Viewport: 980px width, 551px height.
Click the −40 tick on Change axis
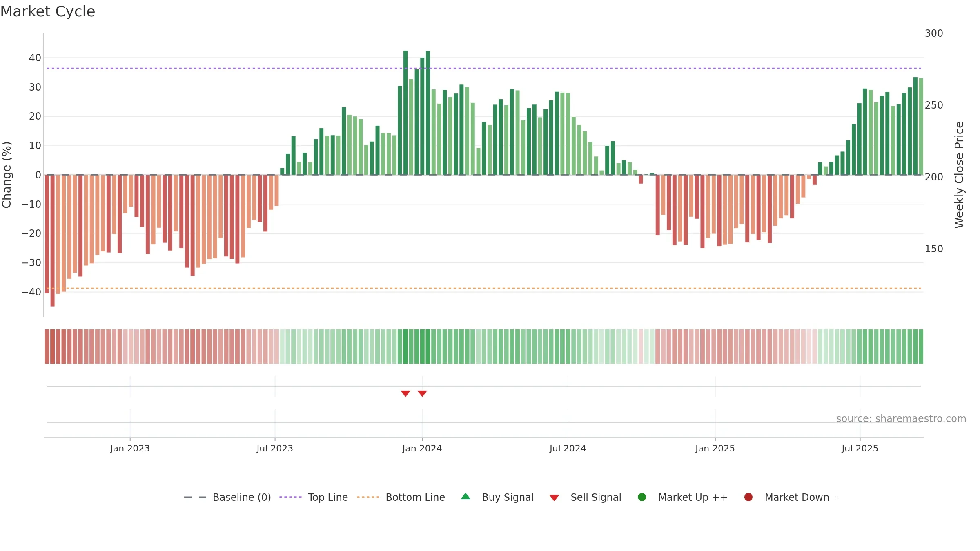(x=31, y=292)
